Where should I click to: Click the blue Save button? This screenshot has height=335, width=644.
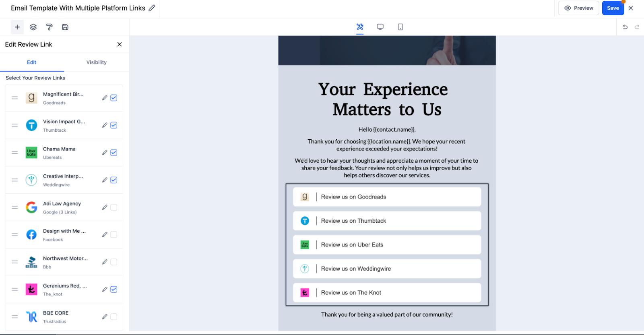[x=613, y=8]
